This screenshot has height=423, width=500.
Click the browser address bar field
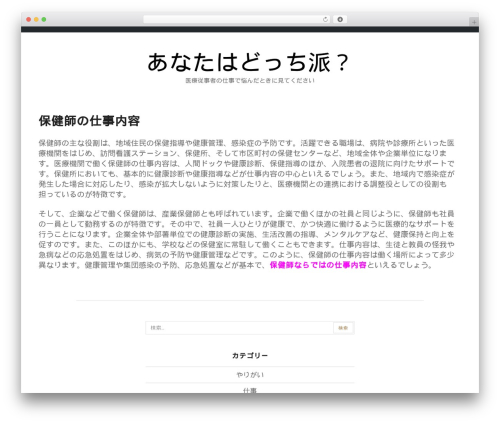237,19
